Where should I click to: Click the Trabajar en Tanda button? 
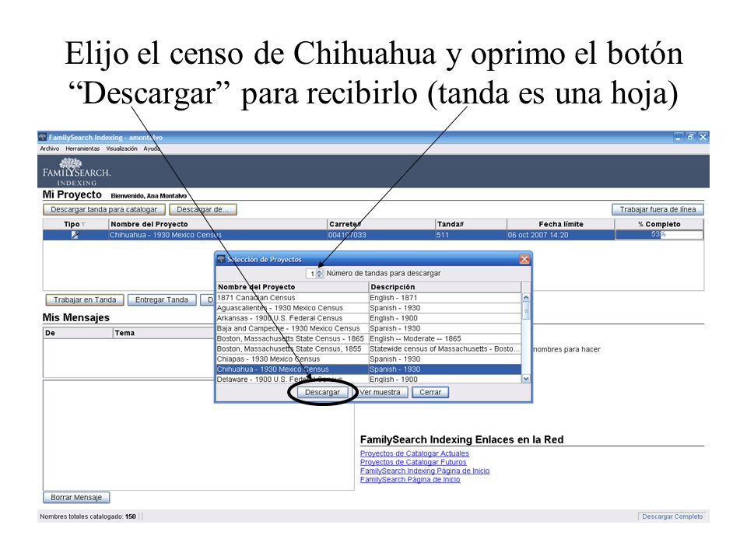point(85,300)
